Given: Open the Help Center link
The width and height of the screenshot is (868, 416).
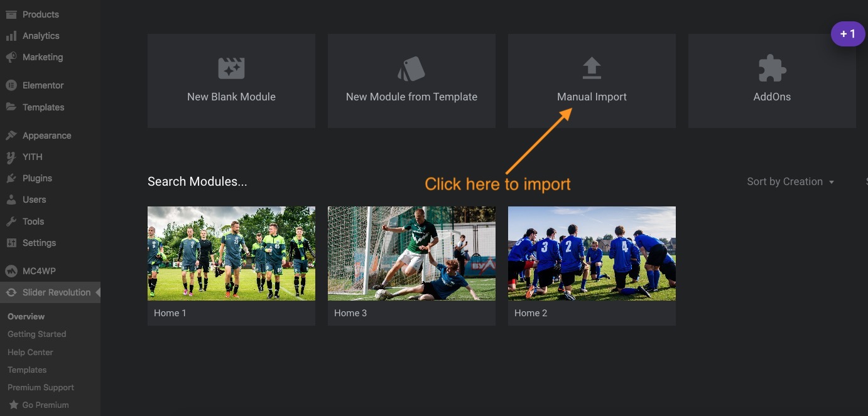Looking at the screenshot, I should tap(30, 352).
